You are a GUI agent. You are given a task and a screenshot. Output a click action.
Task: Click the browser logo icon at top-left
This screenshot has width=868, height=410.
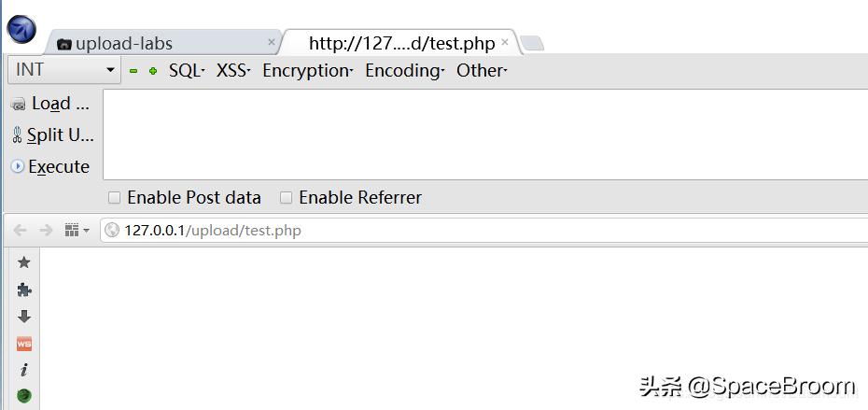click(21, 29)
